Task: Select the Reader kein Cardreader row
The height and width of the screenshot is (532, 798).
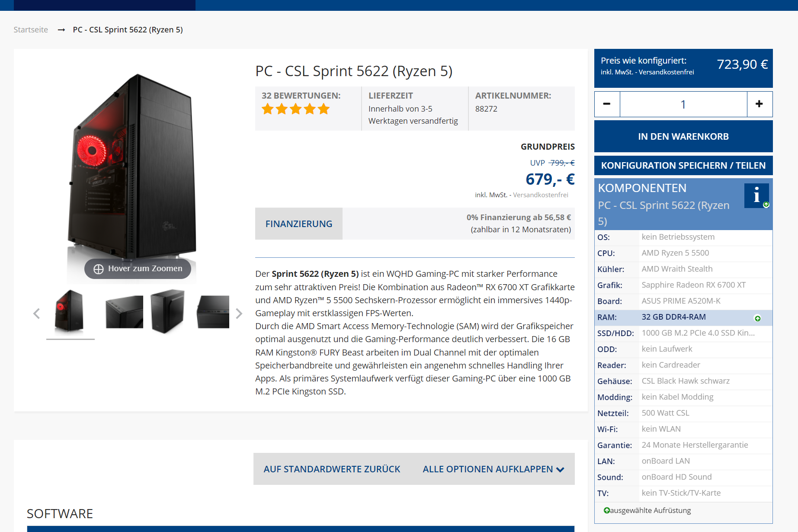Action: click(683, 365)
